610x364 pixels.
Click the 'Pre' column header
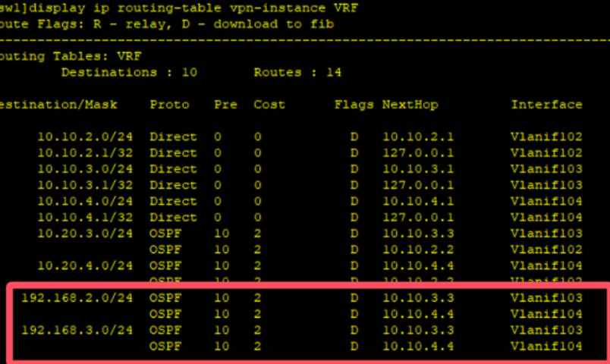225,105
